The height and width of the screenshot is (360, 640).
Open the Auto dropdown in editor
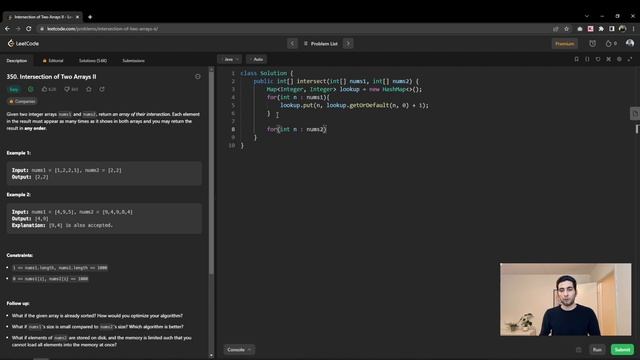click(x=256, y=60)
